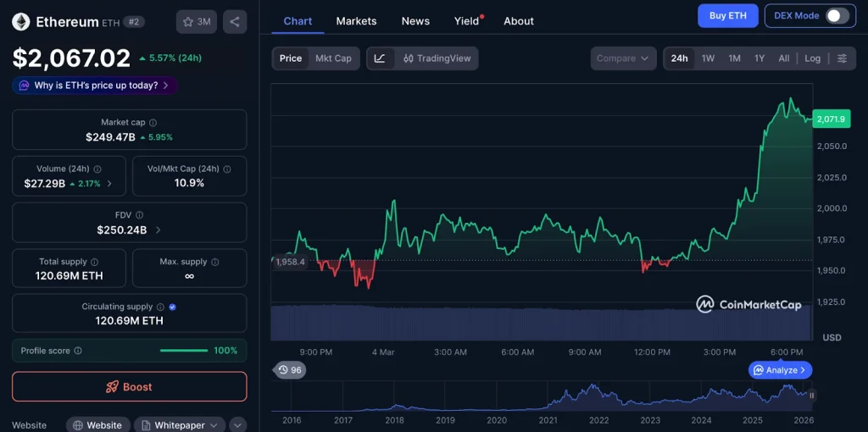
Task: Click the 2022 label on mini timeline
Action: (599, 420)
